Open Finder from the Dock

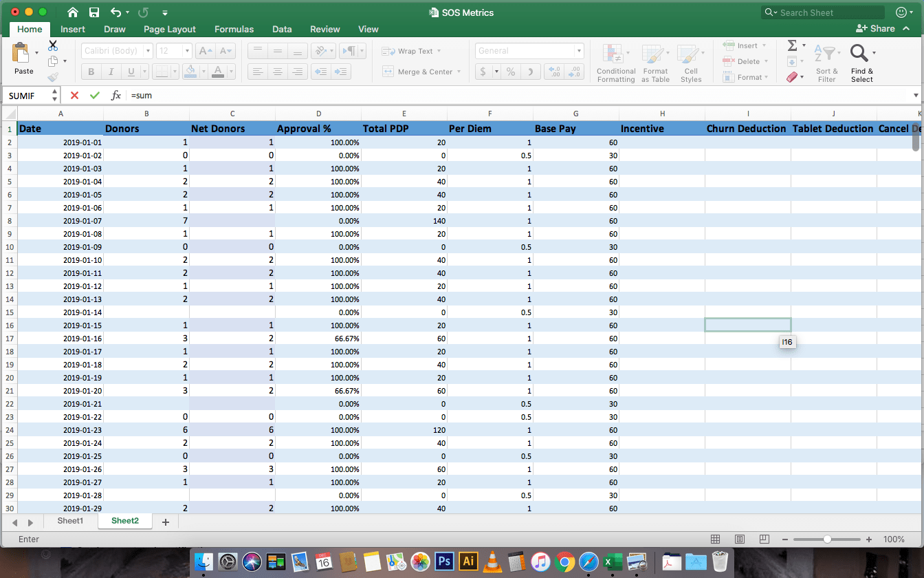coord(203,562)
